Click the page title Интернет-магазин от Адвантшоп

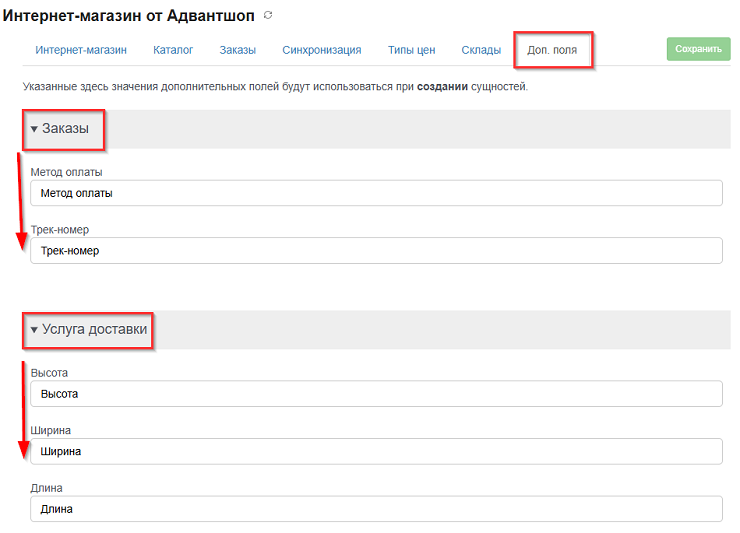click(128, 16)
